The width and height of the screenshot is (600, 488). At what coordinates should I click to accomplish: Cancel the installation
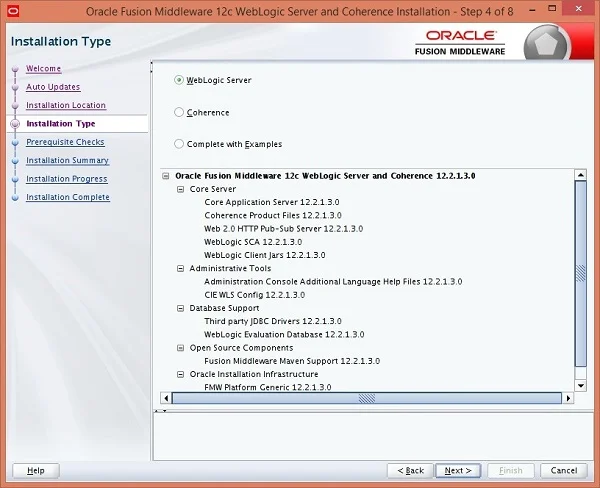pyautogui.click(x=564, y=470)
